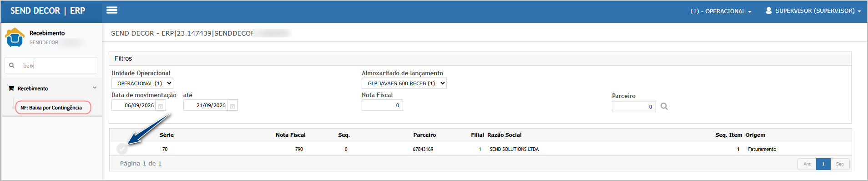Click the end date input 21/09/2026
The width and height of the screenshot is (868, 181).
tap(205, 105)
